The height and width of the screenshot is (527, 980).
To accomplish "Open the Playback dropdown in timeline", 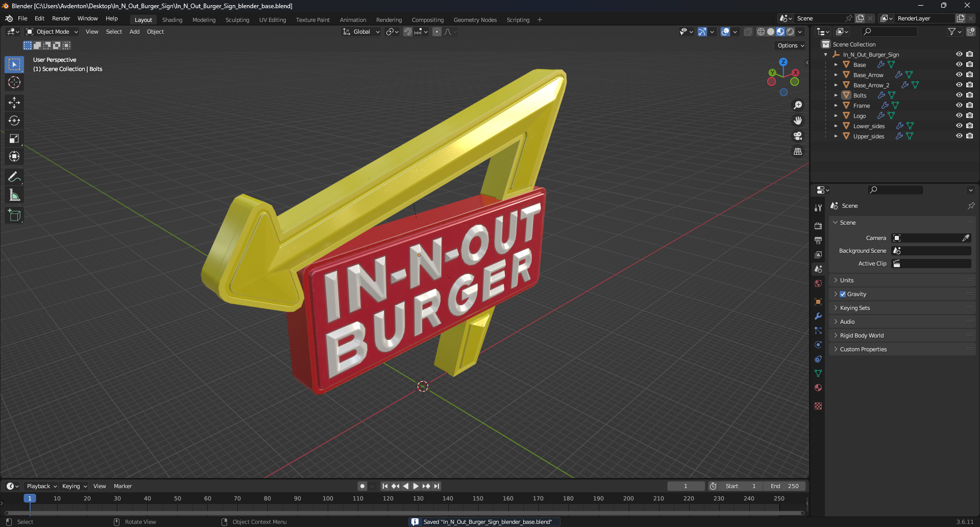I will [x=42, y=486].
